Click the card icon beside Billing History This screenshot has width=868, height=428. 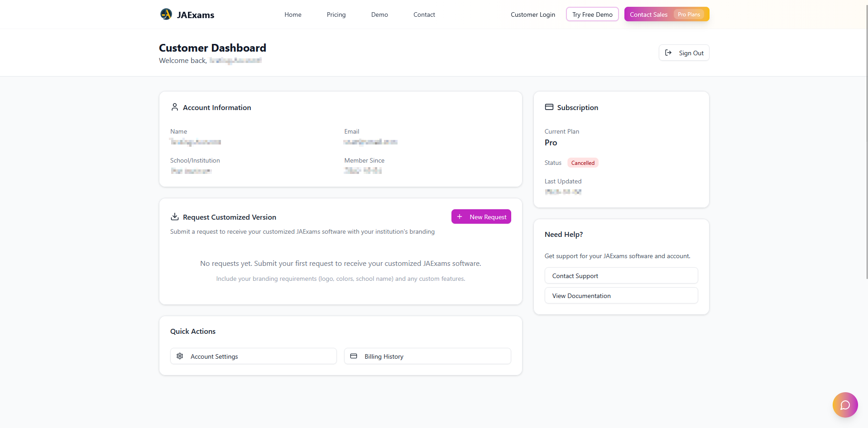pyautogui.click(x=354, y=356)
